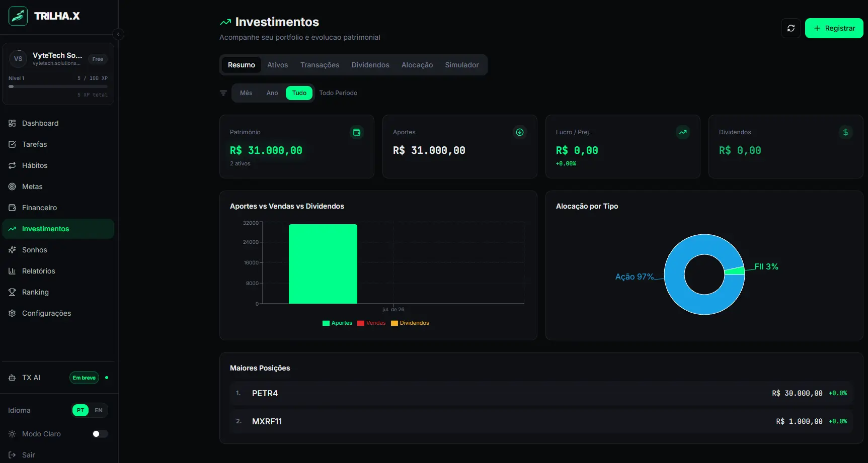The width and height of the screenshot is (868, 463).
Task: Select the Tudo period filter
Action: click(299, 93)
